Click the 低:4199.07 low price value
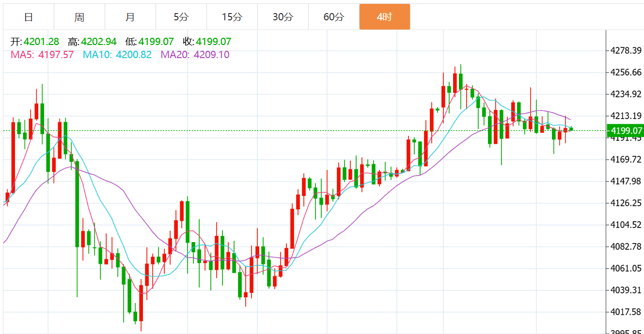The image size is (644, 334). (150, 42)
